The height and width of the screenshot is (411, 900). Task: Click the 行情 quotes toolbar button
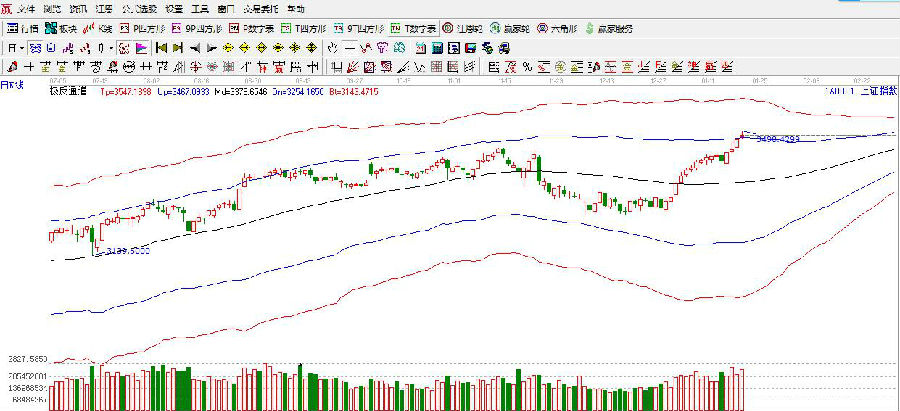tap(26, 28)
